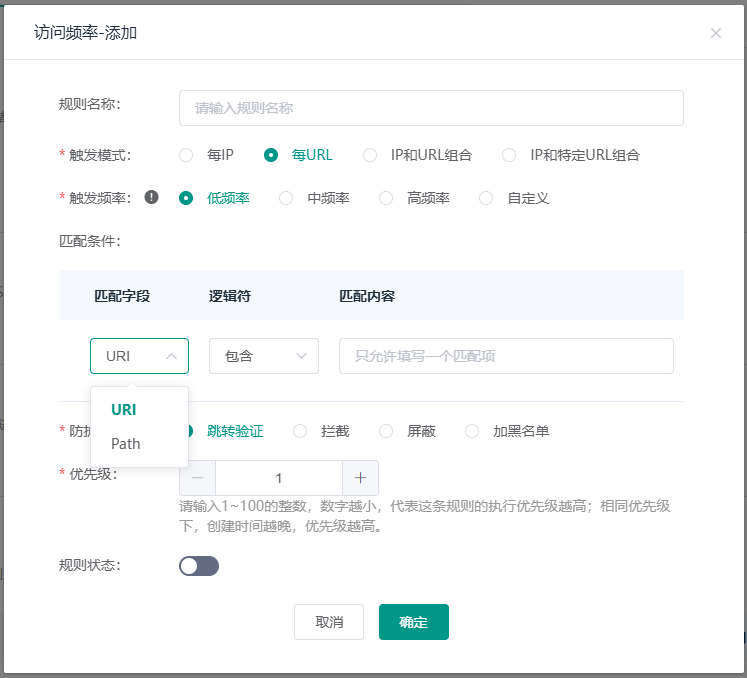Click the minus icon to decrease priority

(197, 477)
